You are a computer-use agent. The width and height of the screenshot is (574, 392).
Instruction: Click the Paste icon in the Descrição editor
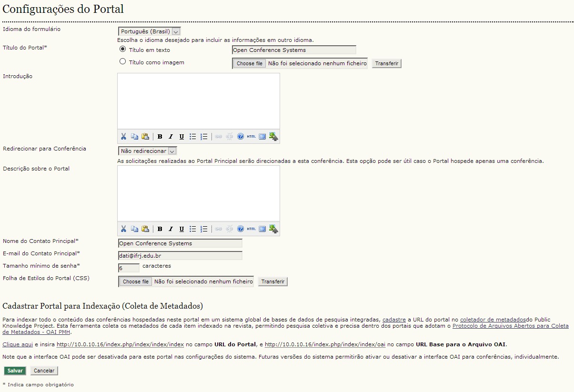(x=145, y=229)
